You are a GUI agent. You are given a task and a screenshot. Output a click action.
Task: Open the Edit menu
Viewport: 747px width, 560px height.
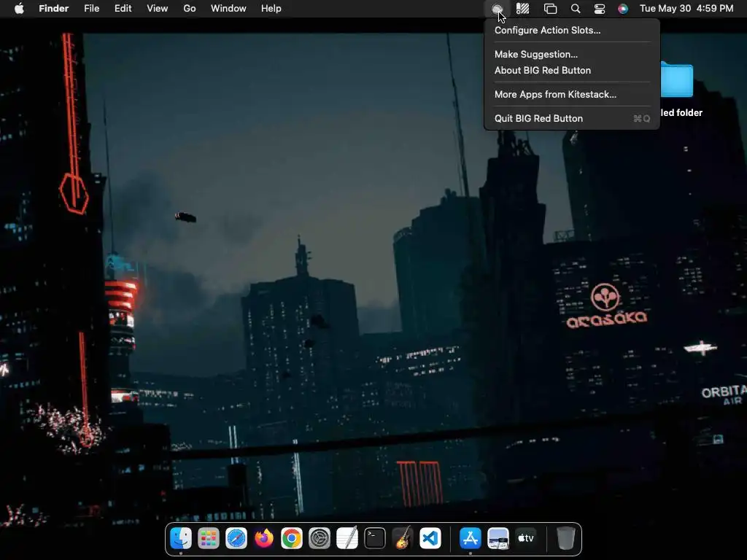pos(123,9)
